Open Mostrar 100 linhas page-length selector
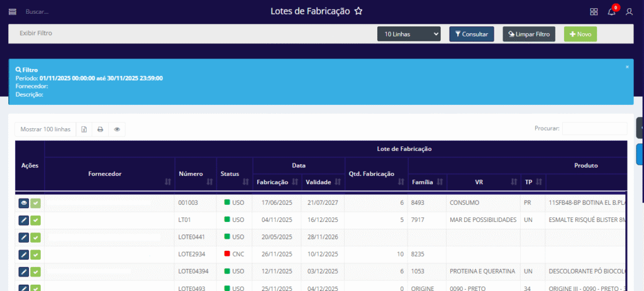 pyautogui.click(x=45, y=129)
